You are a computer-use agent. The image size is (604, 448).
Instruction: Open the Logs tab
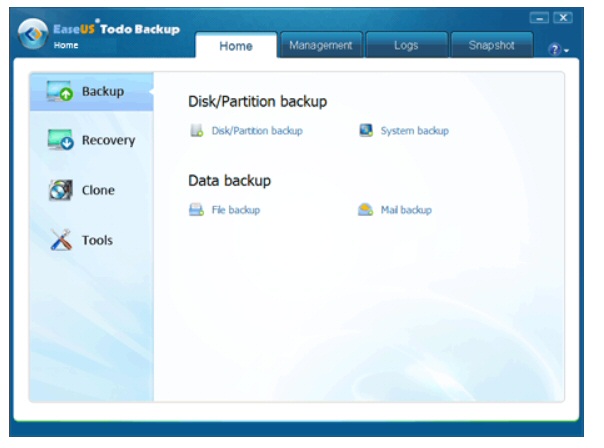[406, 45]
